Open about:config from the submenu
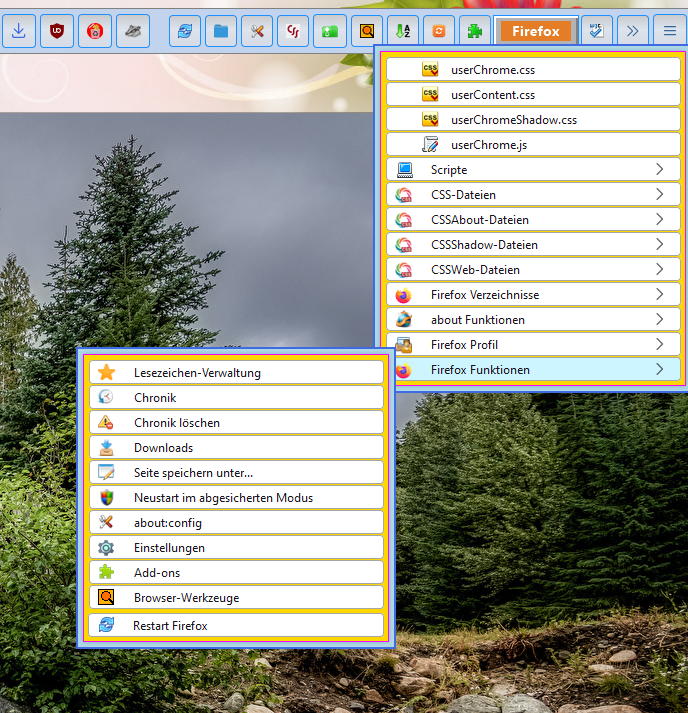688x713 pixels. (x=236, y=522)
